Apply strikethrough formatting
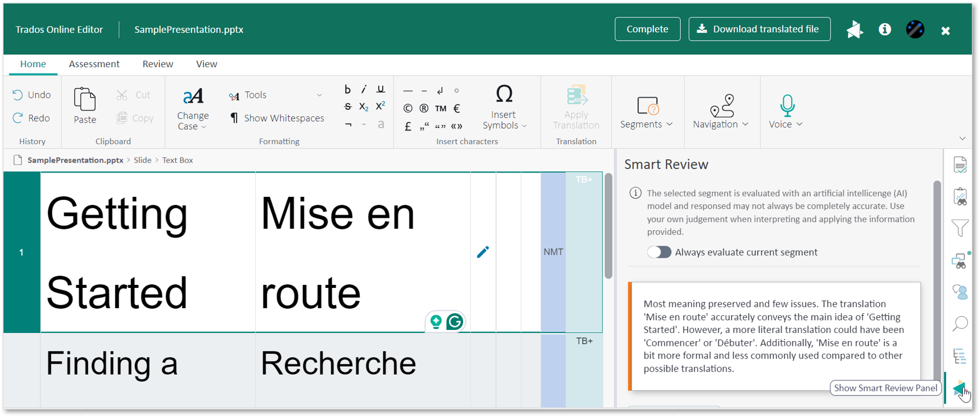Screen dimensions: 980x417 point(347,107)
